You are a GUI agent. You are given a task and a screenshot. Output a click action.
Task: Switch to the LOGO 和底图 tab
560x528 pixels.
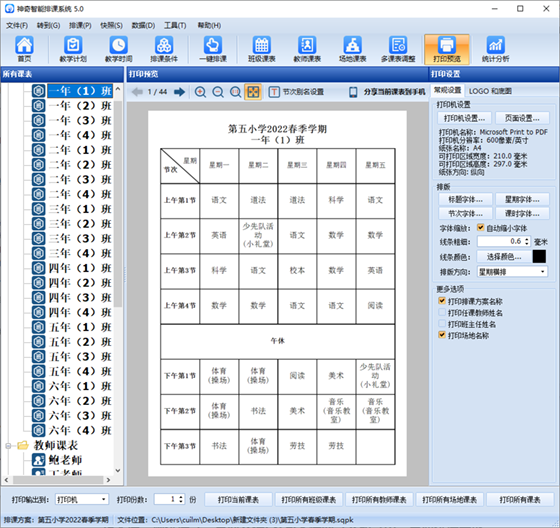pyautogui.click(x=490, y=91)
